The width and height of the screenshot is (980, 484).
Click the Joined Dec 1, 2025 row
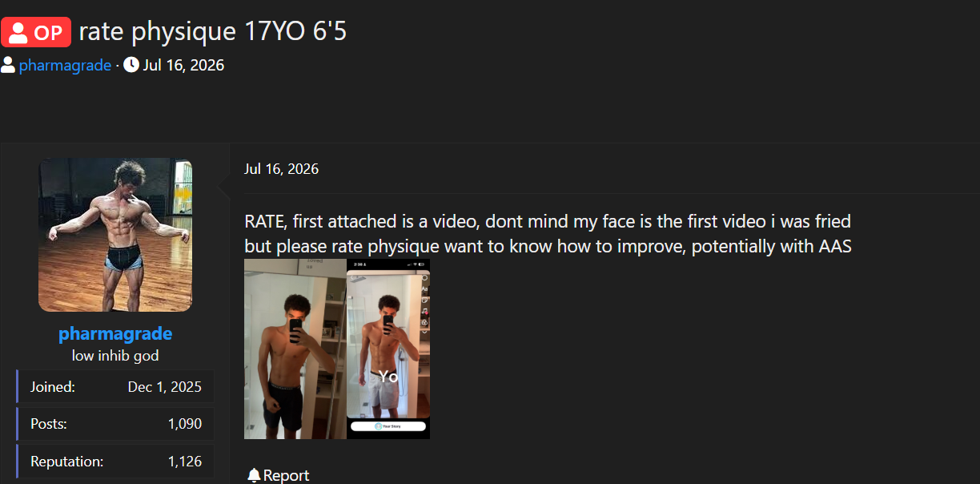(x=115, y=386)
